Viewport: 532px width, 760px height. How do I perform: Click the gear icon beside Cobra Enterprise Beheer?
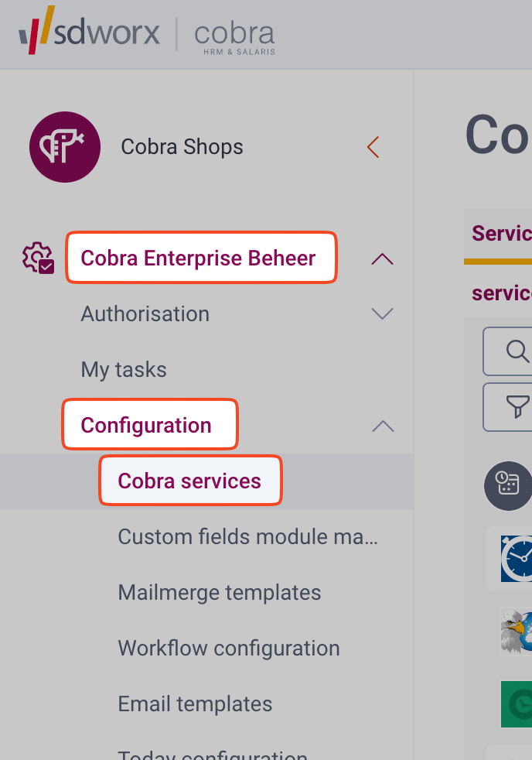pyautogui.click(x=37, y=258)
